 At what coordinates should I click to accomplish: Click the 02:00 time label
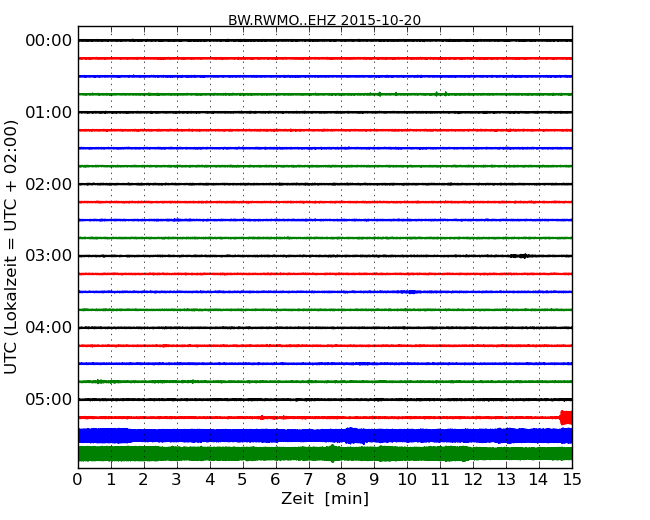49,184
